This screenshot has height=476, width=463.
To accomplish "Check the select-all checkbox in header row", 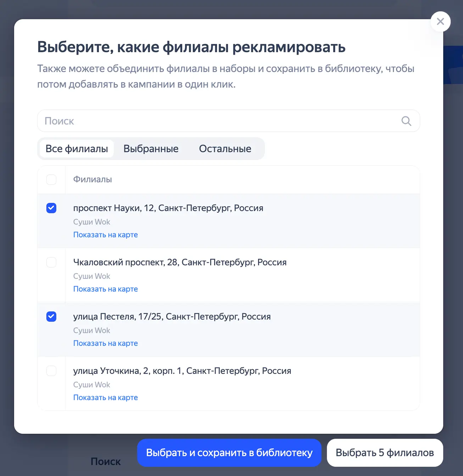I will tap(51, 180).
